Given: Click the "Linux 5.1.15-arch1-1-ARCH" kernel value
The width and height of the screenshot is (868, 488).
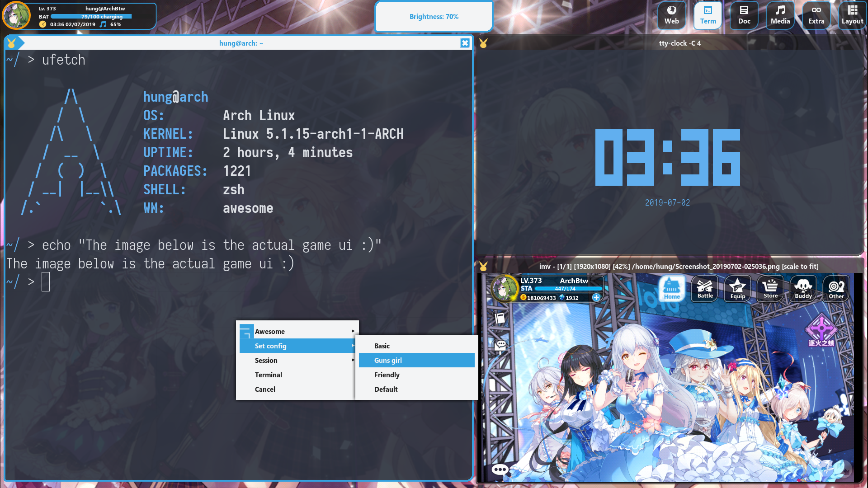Looking at the screenshot, I should (x=313, y=134).
